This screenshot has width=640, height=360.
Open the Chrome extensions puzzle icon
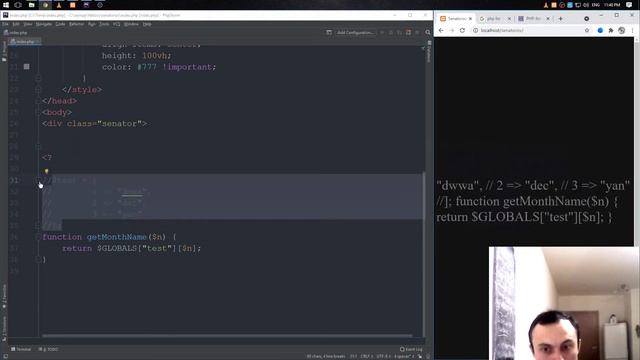pos(611,30)
